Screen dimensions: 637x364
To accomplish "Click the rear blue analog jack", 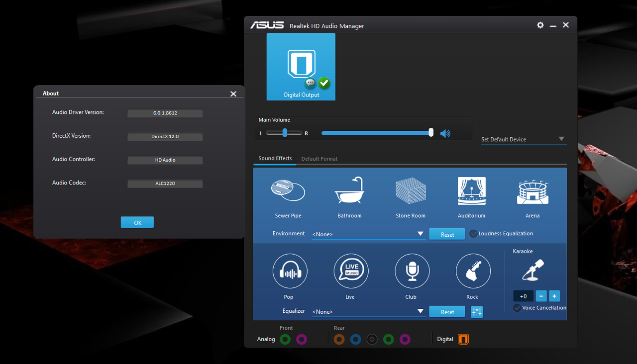I will click(355, 340).
